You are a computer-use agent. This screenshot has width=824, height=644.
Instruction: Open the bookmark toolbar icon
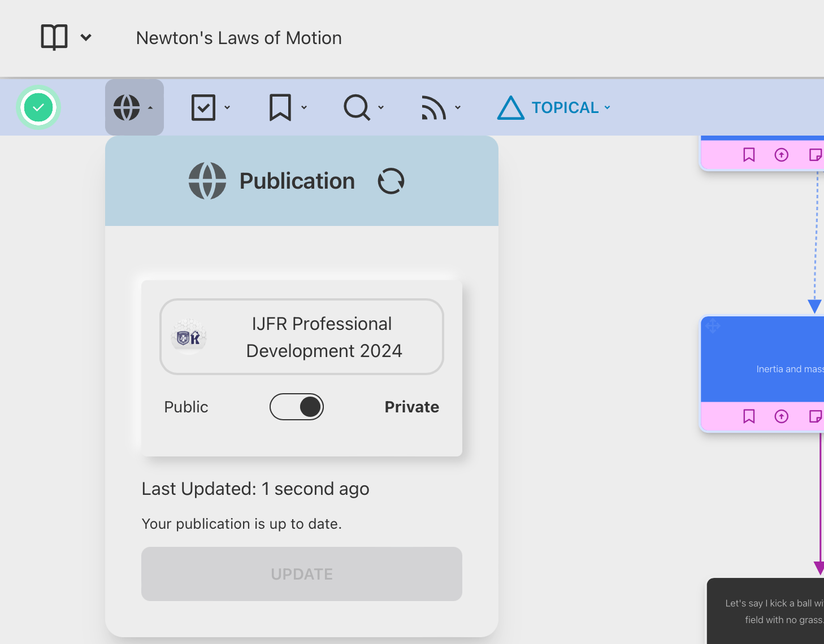tap(280, 107)
